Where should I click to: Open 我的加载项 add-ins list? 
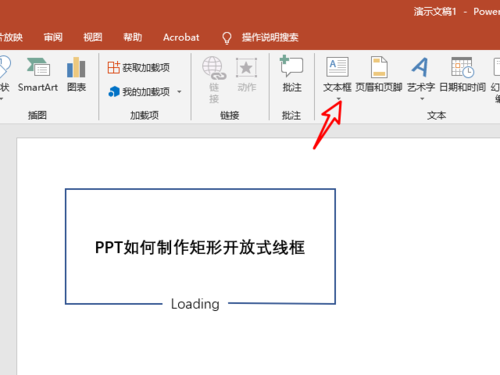coord(139,91)
